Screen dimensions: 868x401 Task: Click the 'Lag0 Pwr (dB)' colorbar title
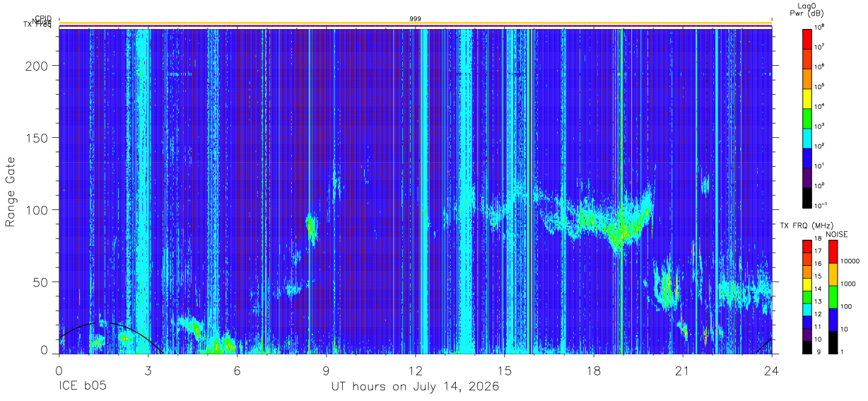click(x=807, y=9)
